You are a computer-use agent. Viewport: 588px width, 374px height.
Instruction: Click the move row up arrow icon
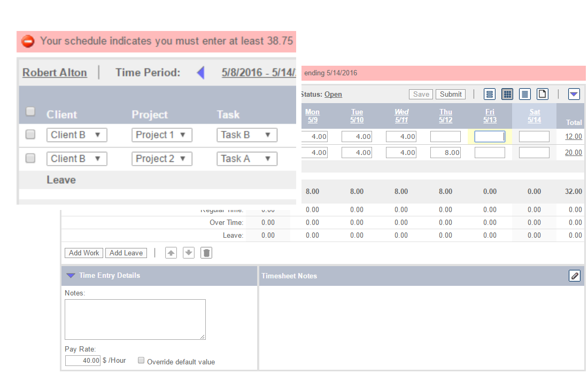[x=171, y=252]
